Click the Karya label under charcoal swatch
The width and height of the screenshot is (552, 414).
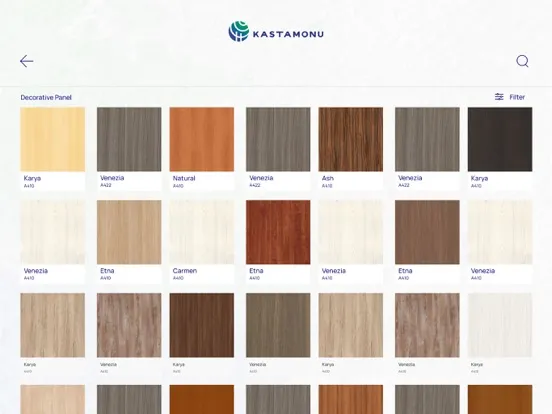click(x=479, y=178)
